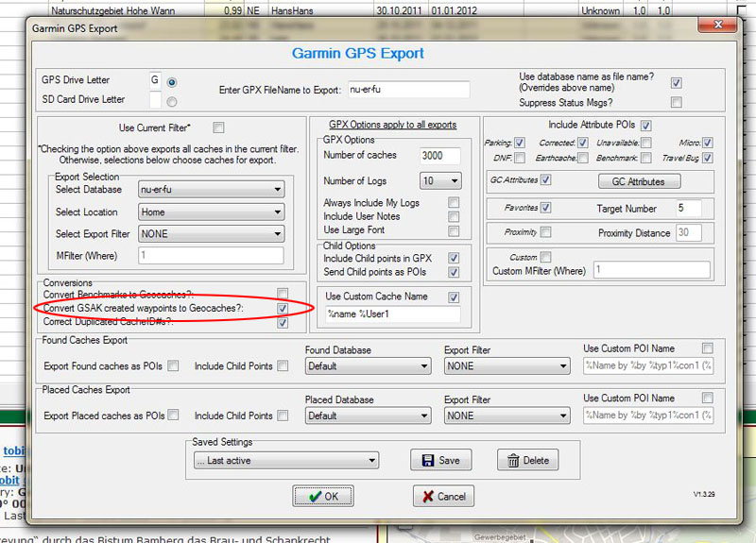Enable Placed Caches Use Custom POI Name

click(707, 398)
